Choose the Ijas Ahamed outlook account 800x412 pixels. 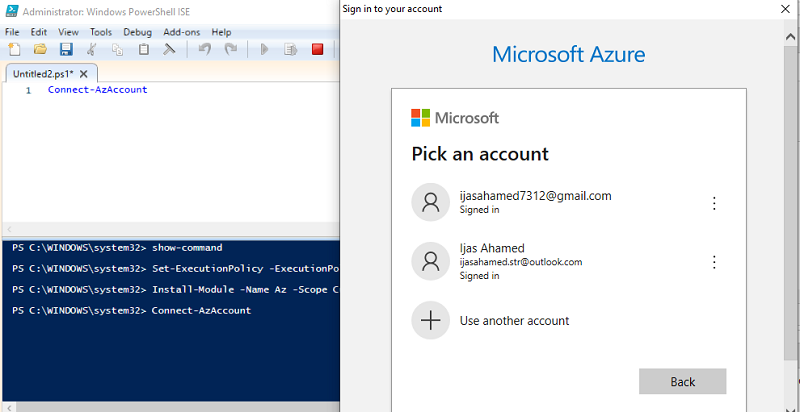568,262
